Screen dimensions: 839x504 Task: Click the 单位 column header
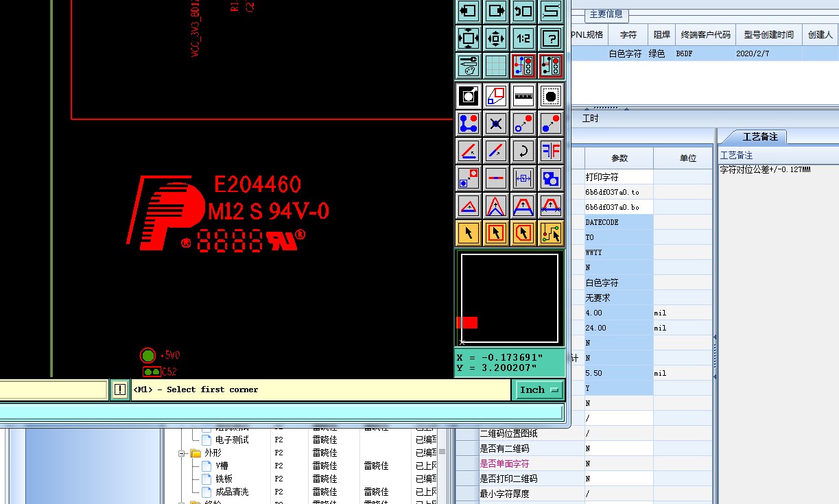coord(688,158)
